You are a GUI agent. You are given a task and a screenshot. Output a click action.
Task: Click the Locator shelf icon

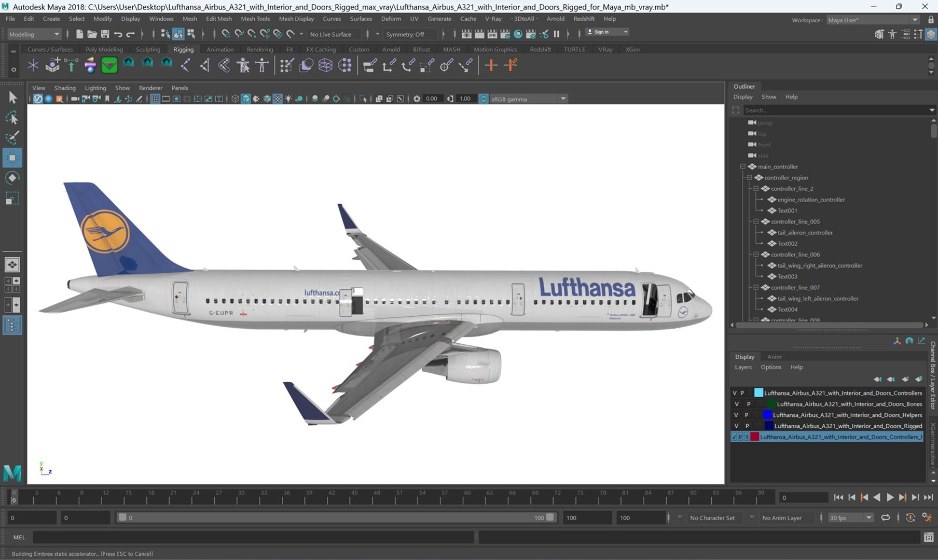33,65
